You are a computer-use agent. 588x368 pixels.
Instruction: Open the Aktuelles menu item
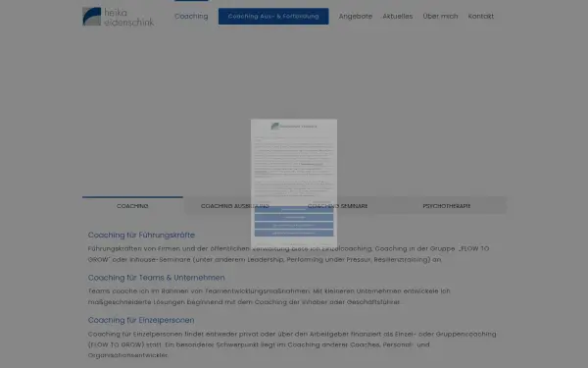click(x=398, y=16)
